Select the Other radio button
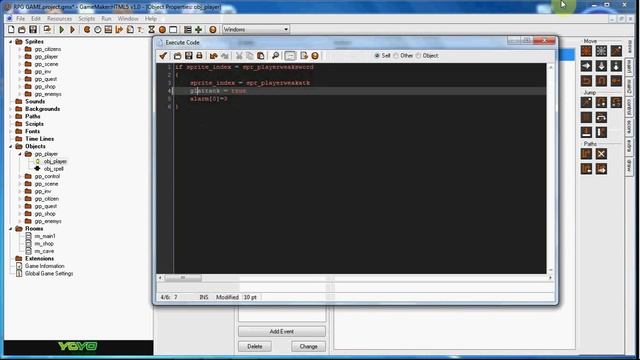Screen dimensions: 640x360 (x=396, y=56)
